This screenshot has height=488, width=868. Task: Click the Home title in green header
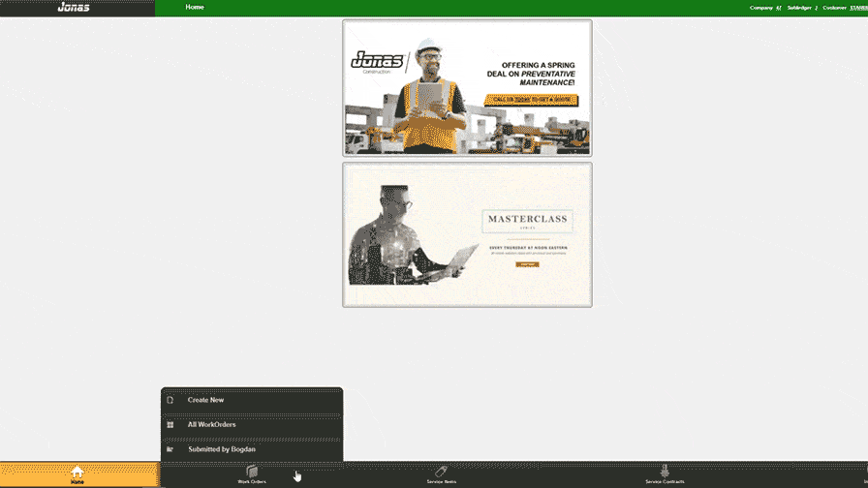195,7
